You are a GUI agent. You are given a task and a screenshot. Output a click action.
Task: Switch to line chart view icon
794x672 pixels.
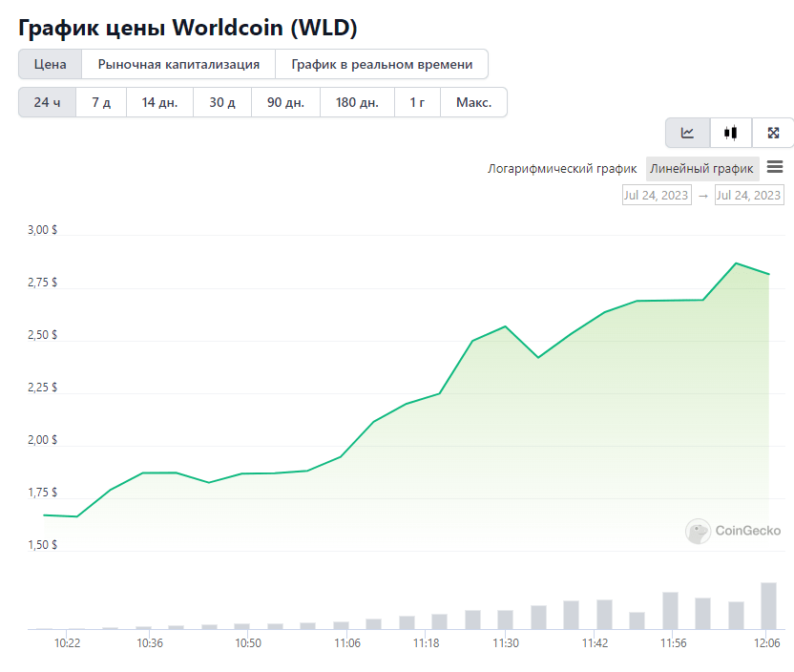tap(688, 133)
